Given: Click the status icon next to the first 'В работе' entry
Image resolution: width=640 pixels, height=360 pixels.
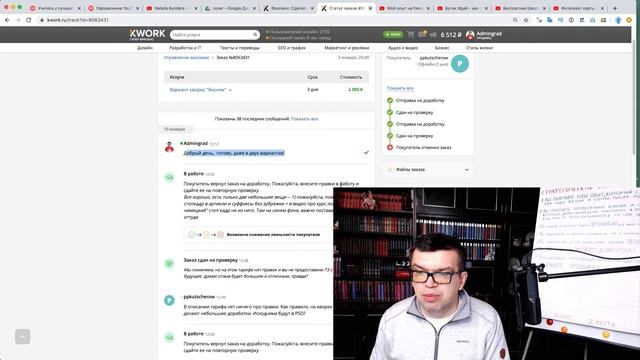Looking at the screenshot, I should 169,177.
